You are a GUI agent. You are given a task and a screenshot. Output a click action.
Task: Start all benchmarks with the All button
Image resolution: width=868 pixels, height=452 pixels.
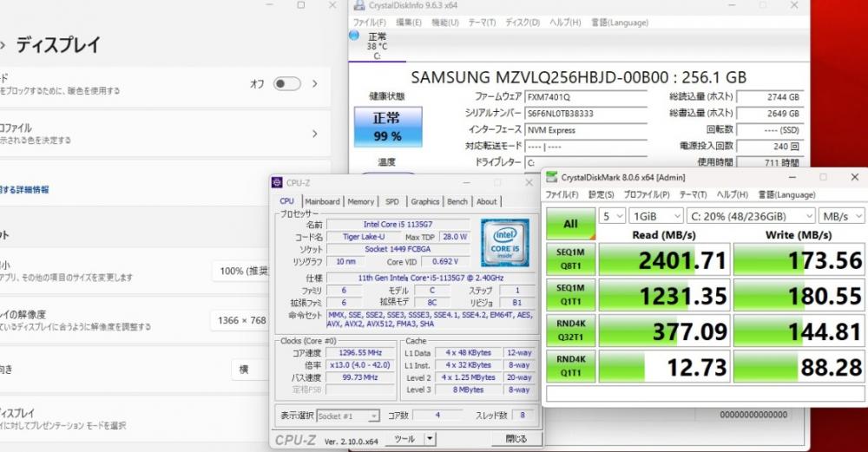[571, 224]
